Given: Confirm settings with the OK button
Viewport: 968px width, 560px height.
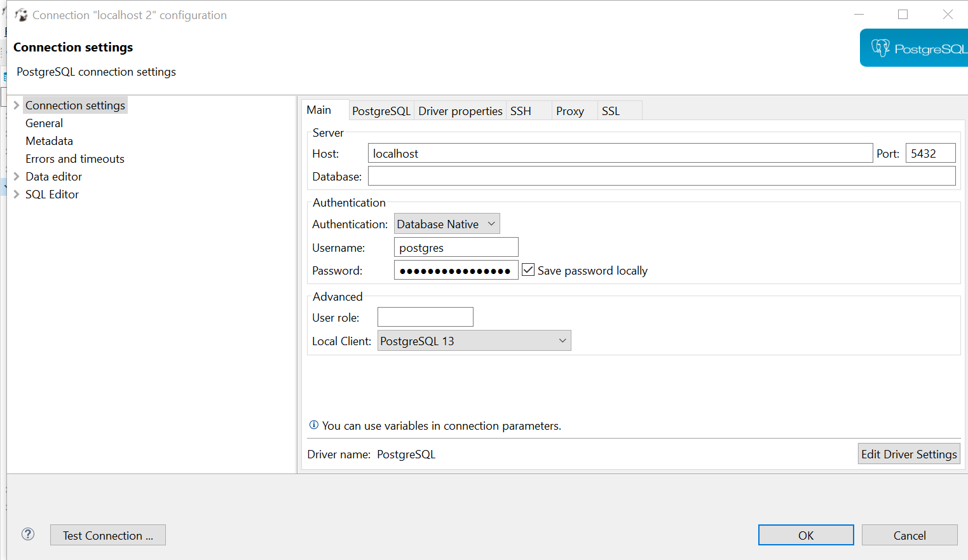Looking at the screenshot, I should (806, 535).
